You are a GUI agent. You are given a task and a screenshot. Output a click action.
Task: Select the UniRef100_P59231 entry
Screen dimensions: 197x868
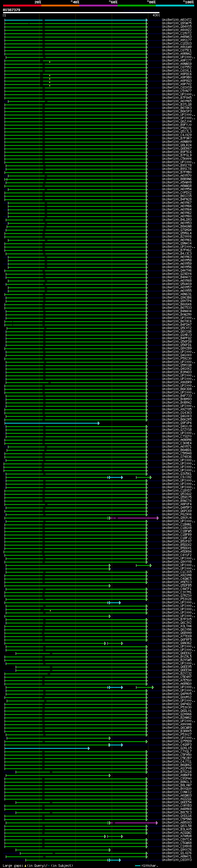tap(177, 128)
